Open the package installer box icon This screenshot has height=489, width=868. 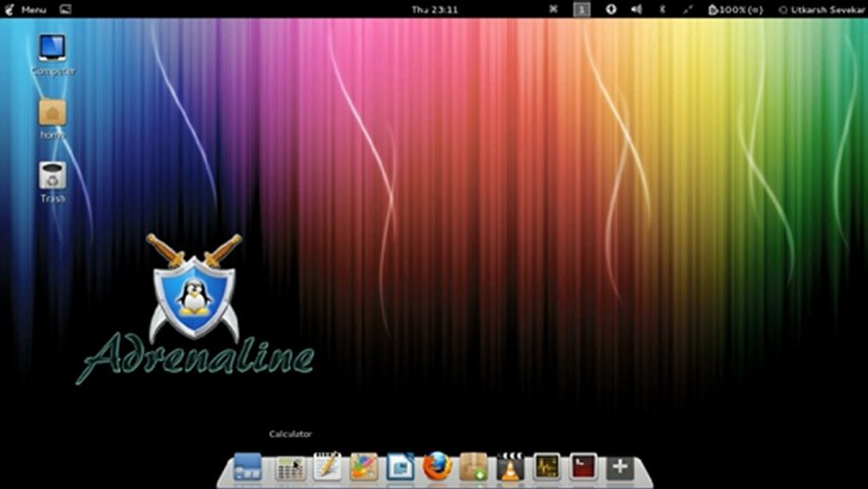(473, 467)
